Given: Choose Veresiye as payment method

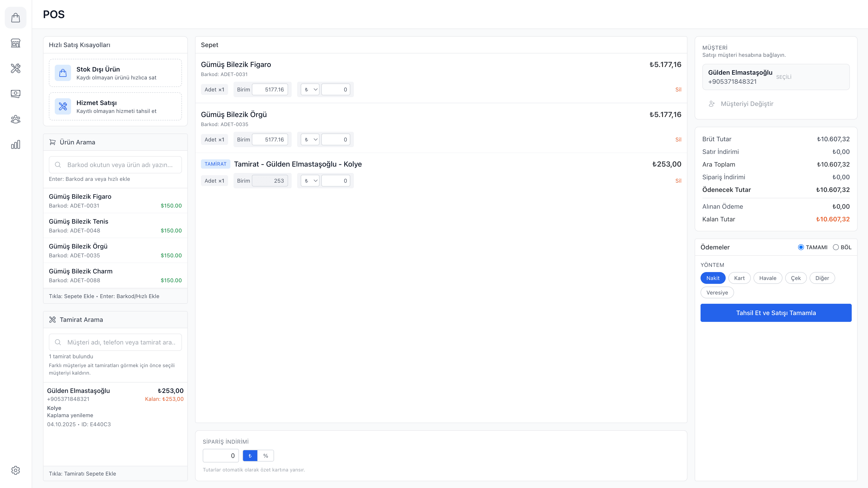Looking at the screenshot, I should [717, 292].
